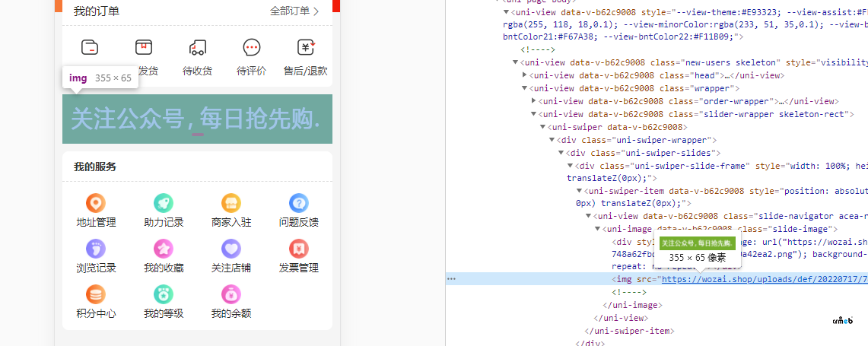Collapse the slider-wrapper skeleton-rect node
The height and width of the screenshot is (346, 868).
[x=534, y=114]
